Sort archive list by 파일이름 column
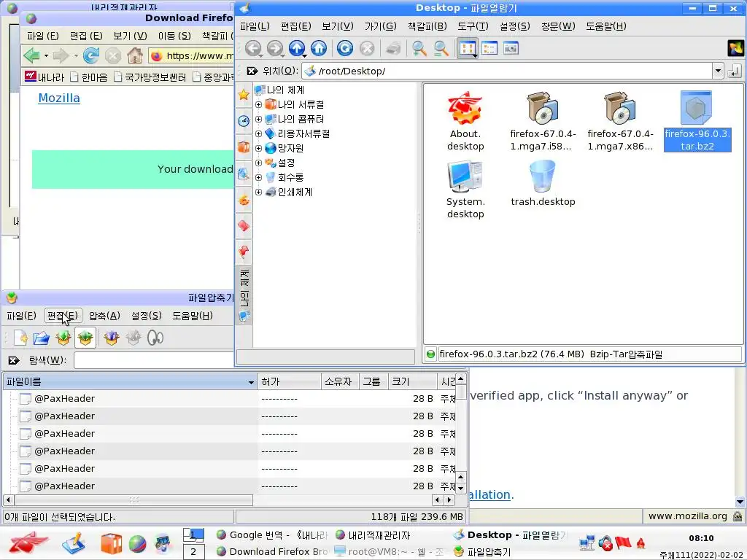The height and width of the screenshot is (560, 747). coord(130,381)
